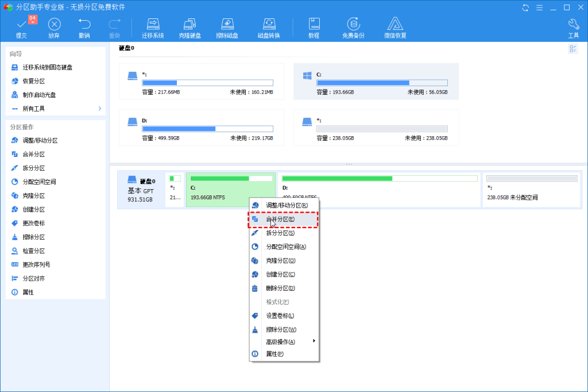
Task: Select the 238.05GB unallocated partition card
Action: [x=376, y=128]
